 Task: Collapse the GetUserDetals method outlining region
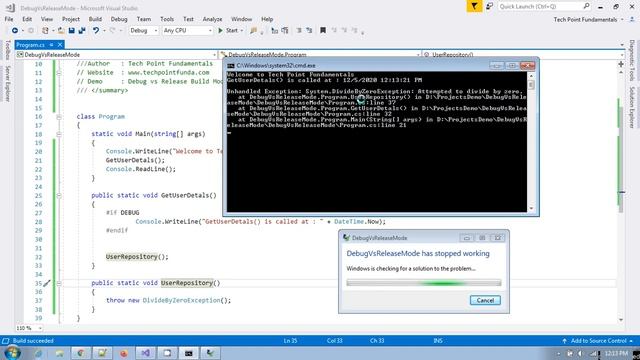[x=59, y=196]
